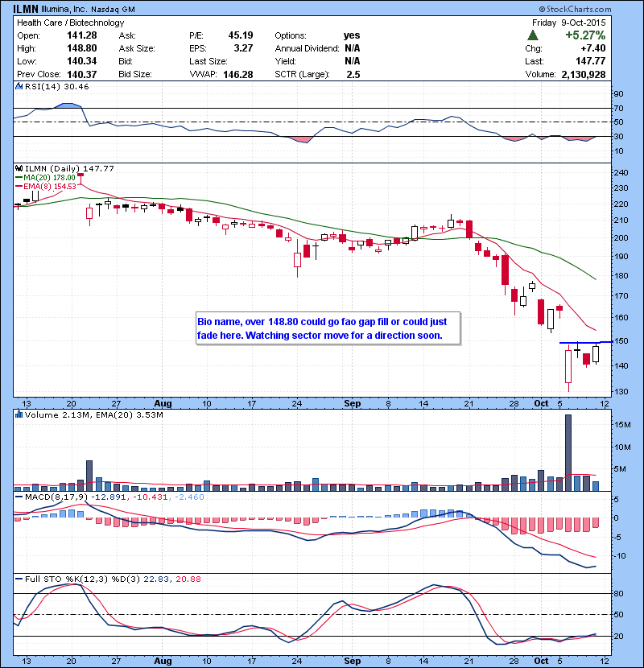
Task: Select the Health Care / Biotechnology sector label
Action: pyautogui.click(x=70, y=23)
